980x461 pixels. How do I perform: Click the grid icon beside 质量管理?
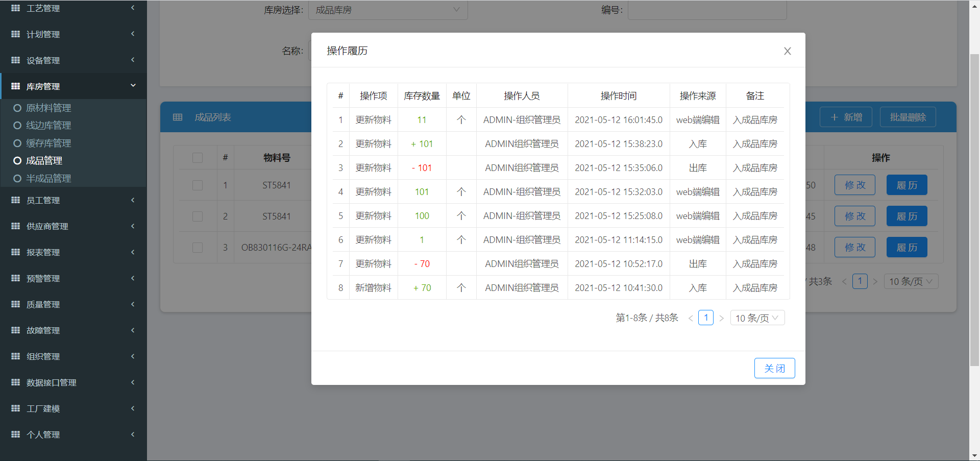(x=15, y=304)
